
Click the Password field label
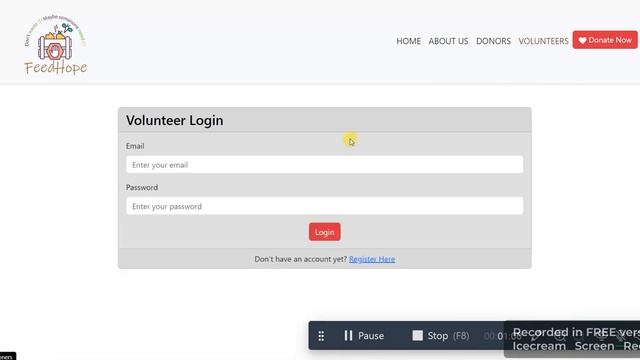pos(142,187)
